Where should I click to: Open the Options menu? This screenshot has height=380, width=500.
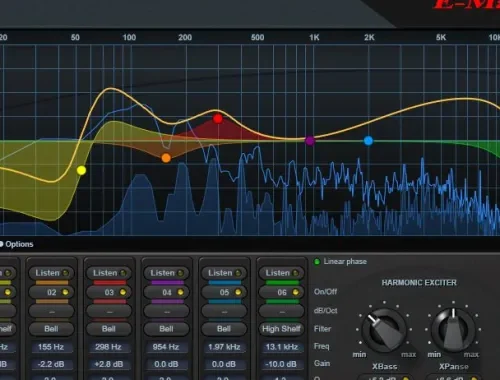[19, 244]
